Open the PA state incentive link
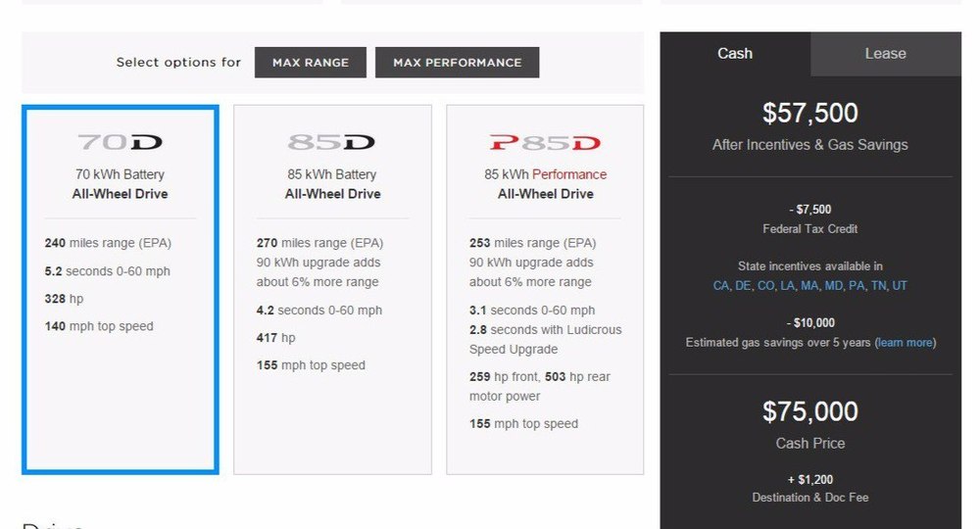 point(857,286)
